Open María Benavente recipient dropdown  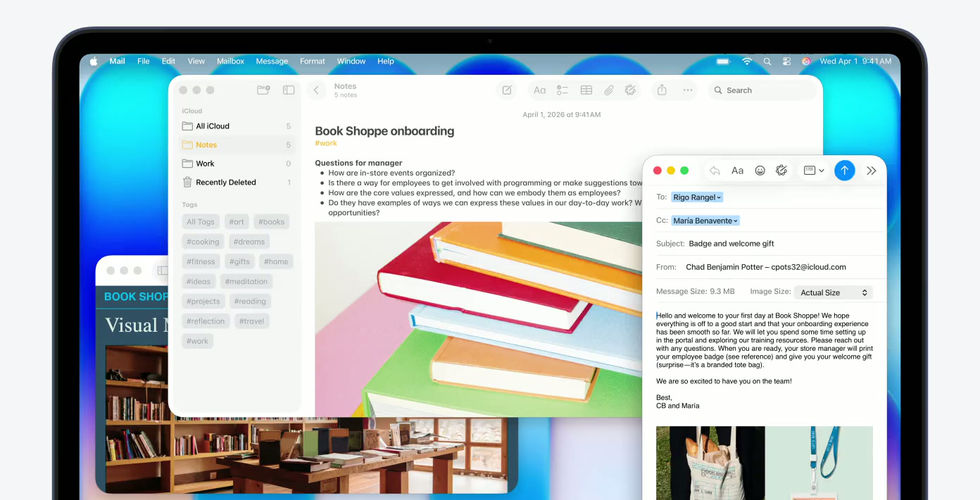706,221
